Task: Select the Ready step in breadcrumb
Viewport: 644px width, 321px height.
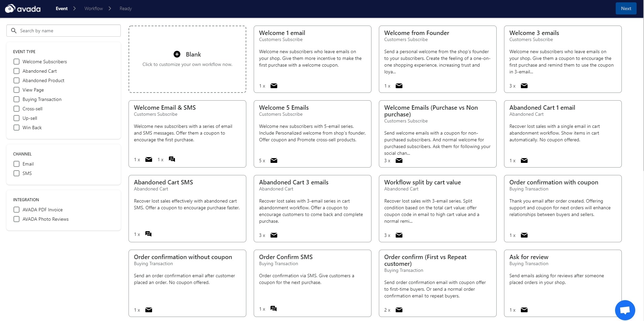Action: [126, 9]
